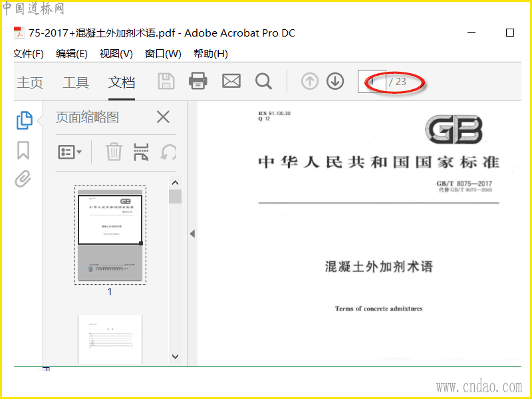The height and width of the screenshot is (399, 532).
Task: Open the Attachments paperclip icon
Action: [23, 179]
